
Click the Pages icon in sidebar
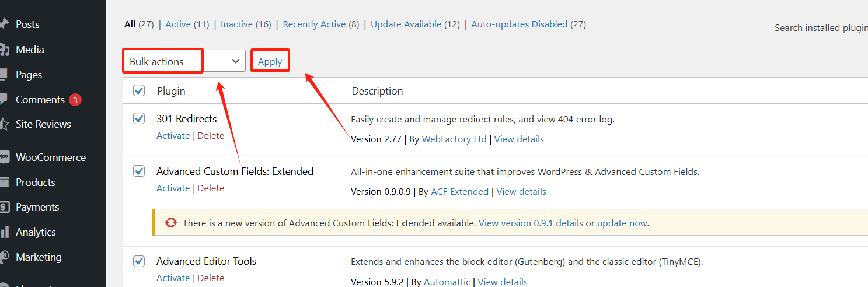[x=4, y=75]
